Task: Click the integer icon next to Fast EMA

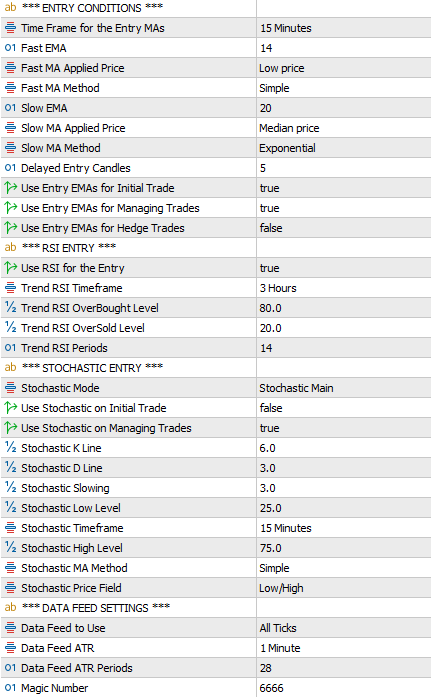Action: 10,48
